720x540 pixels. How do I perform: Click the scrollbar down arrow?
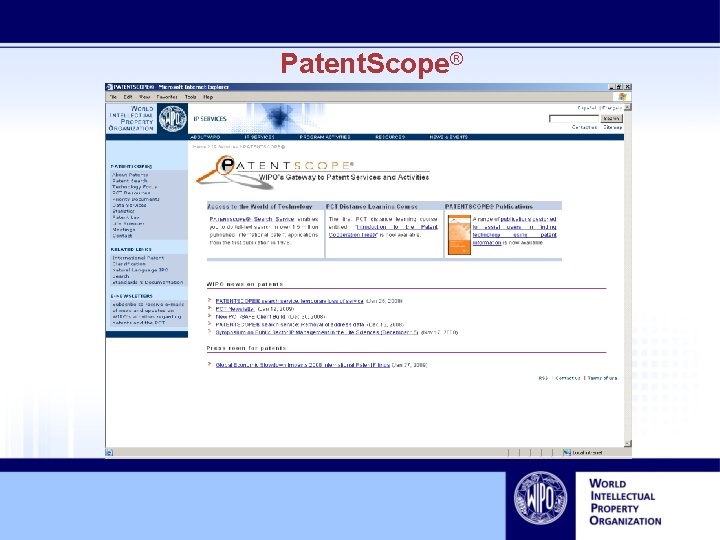[x=628, y=444]
